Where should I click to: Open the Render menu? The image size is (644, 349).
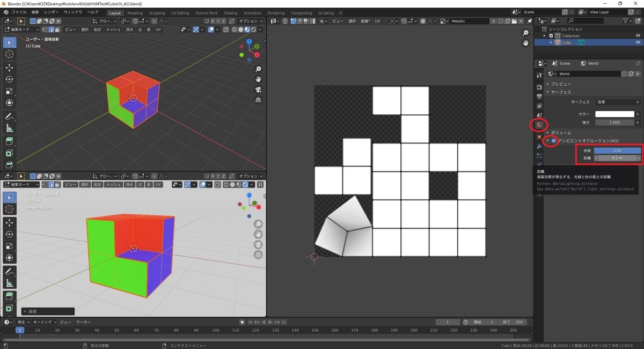coord(52,12)
